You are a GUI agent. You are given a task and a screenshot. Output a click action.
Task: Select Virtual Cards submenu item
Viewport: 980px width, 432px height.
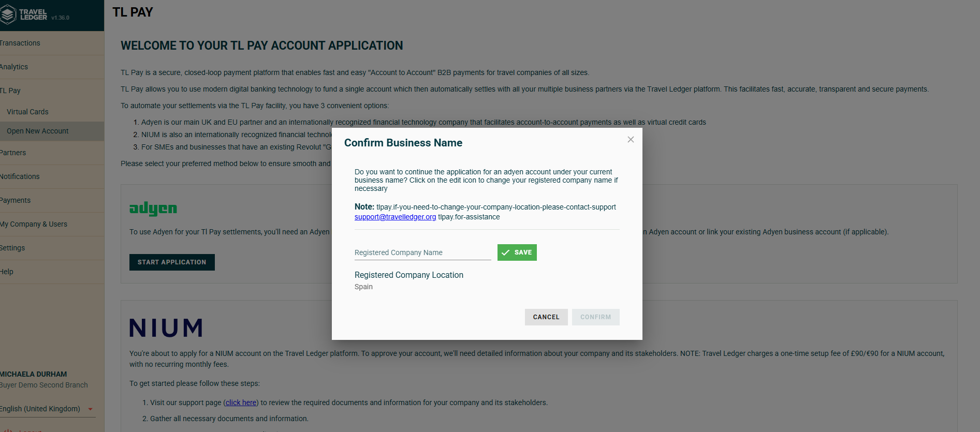27,112
